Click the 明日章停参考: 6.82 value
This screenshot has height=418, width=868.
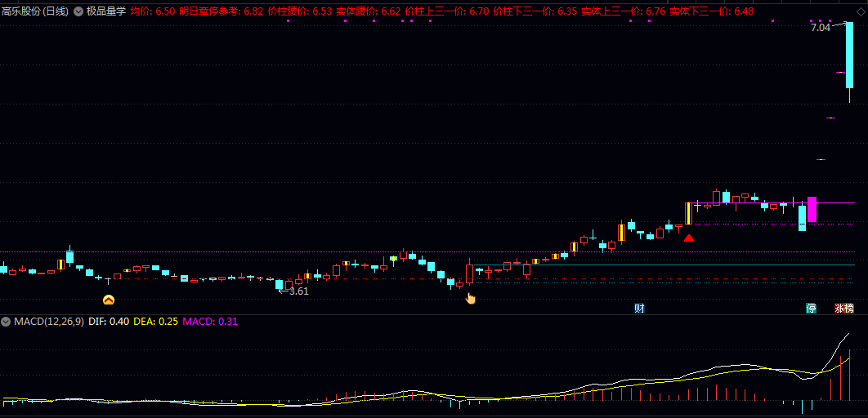[x=221, y=11]
